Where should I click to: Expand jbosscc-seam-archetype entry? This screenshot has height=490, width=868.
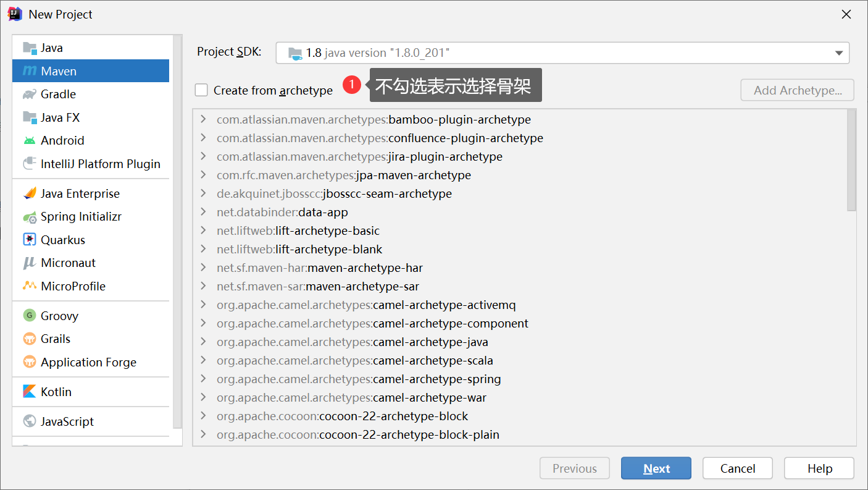pos(204,193)
